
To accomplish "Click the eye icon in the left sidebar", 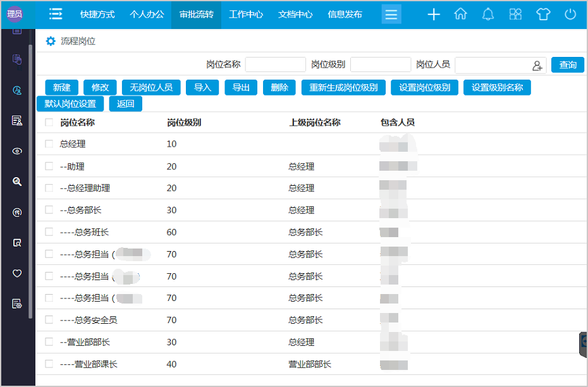I will [16, 151].
